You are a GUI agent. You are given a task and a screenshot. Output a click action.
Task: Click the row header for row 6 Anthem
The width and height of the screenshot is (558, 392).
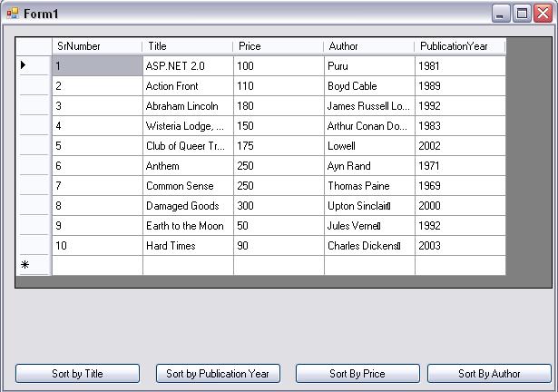coord(34,165)
